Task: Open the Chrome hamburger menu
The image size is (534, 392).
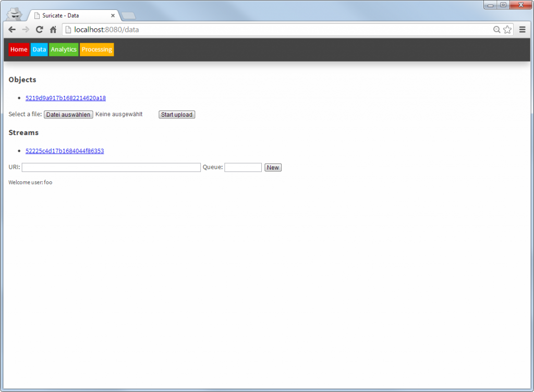Action: coord(523,30)
